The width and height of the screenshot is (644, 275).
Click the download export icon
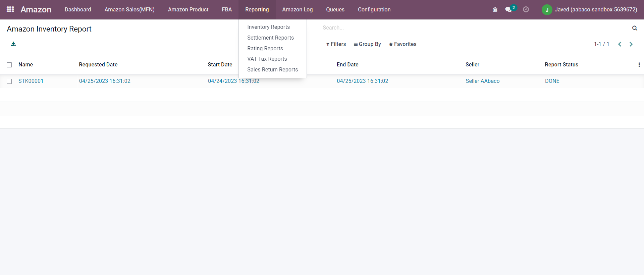[x=13, y=44]
